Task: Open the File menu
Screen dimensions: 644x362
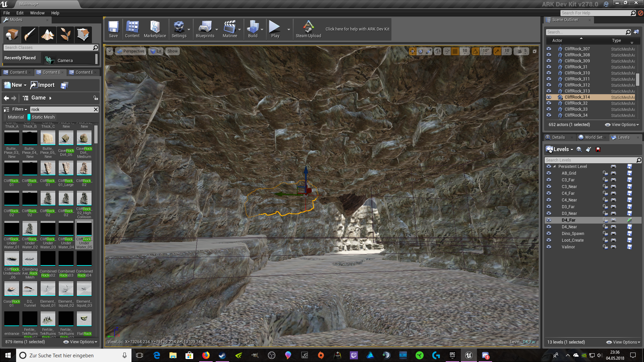Action: [x=6, y=13]
